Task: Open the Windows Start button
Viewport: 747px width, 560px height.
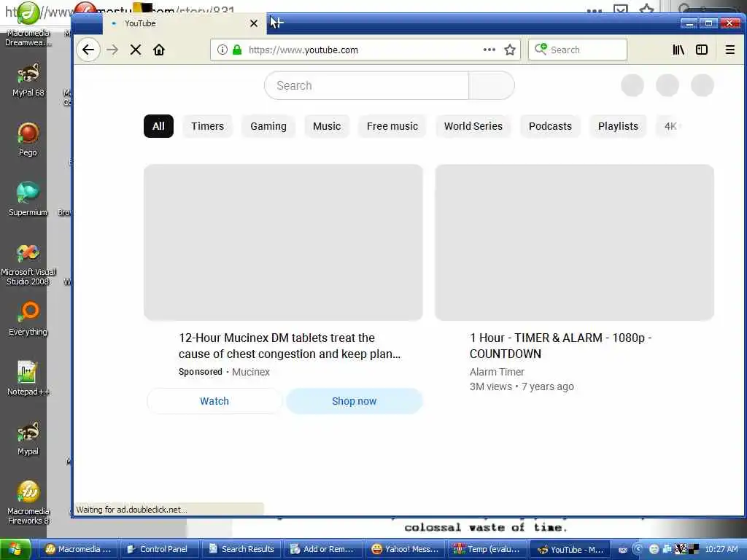Action: point(15,549)
